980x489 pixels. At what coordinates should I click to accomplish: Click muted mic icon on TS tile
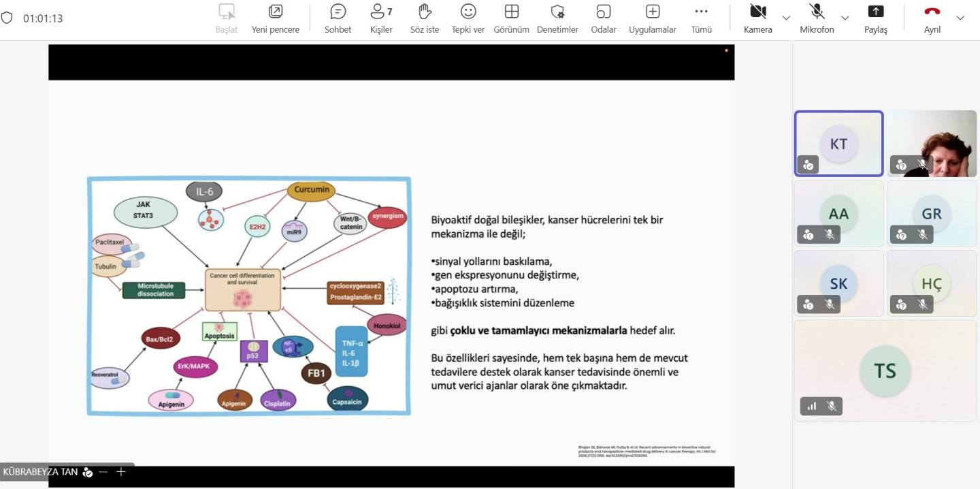point(832,406)
